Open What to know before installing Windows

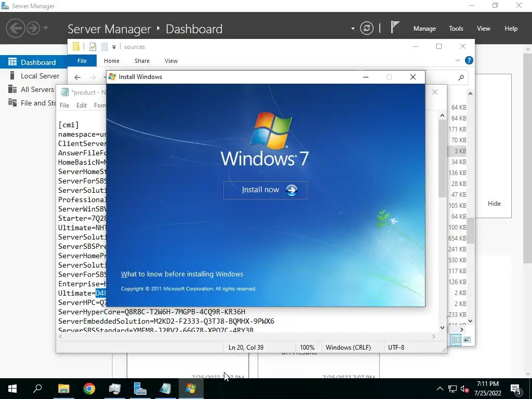tap(182, 274)
